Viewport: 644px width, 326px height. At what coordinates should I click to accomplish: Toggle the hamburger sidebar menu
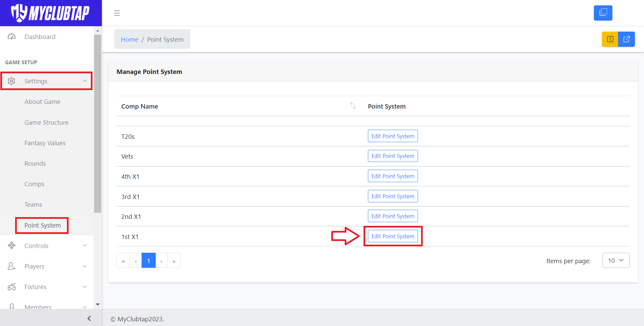tap(117, 13)
